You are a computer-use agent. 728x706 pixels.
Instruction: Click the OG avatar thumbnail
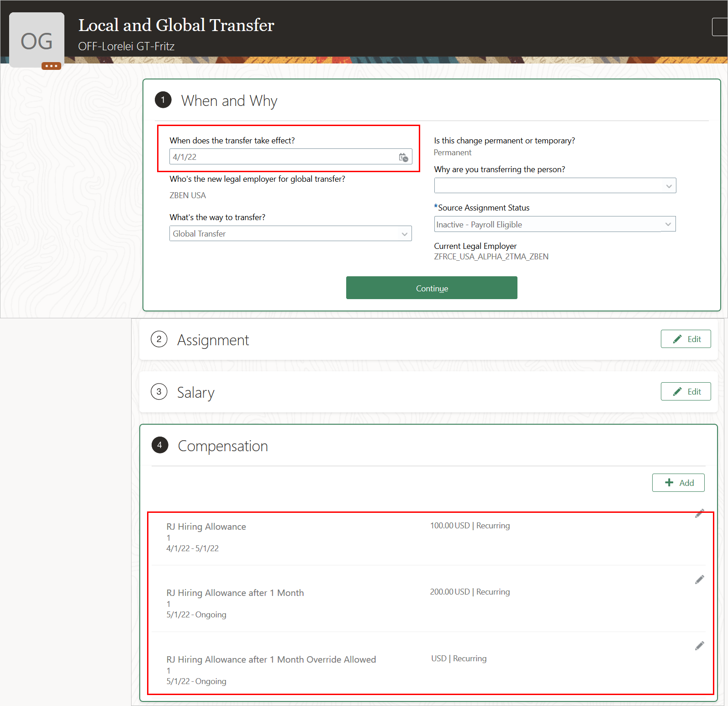[37, 40]
